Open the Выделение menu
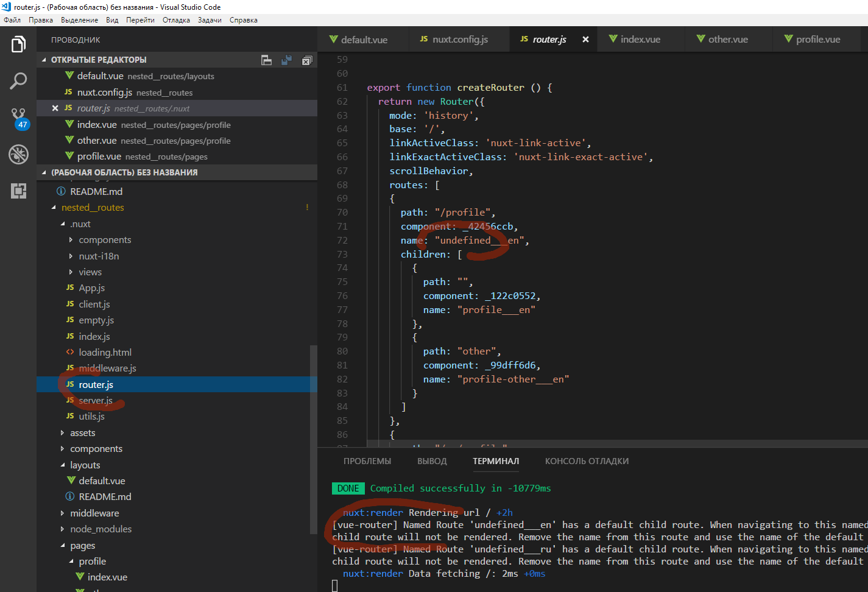Image resolution: width=868 pixels, height=592 pixels. [x=79, y=20]
